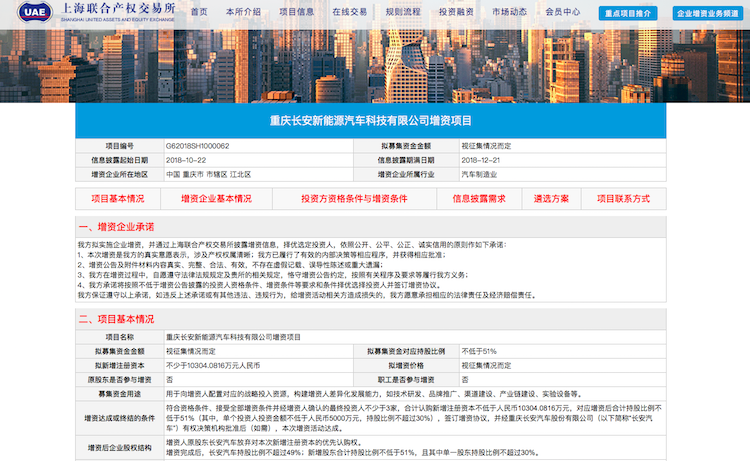Screen dimensions: 750x461
Task: Open 规则流程 navigation item
Action: (x=403, y=12)
